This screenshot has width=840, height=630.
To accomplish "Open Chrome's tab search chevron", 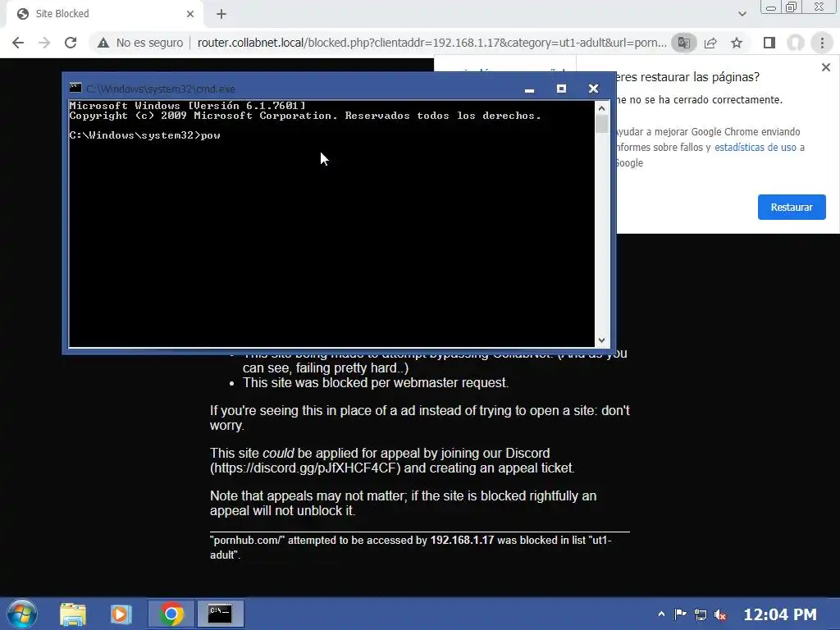I will point(742,14).
